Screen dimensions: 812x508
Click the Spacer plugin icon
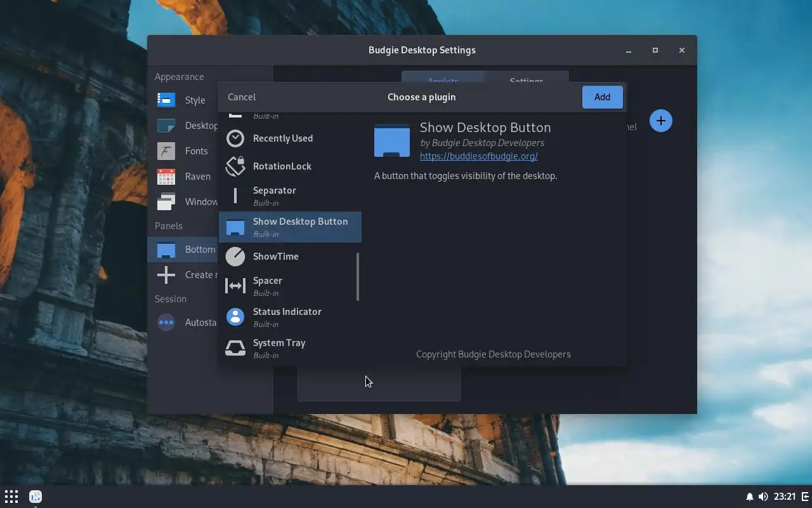point(235,286)
